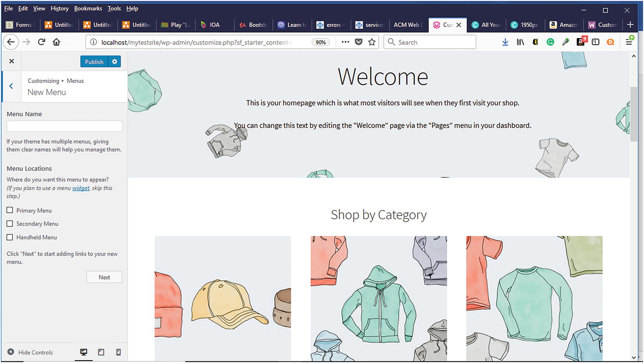644x363 pixels.
Task: Reload the current page
Action: 41,42
